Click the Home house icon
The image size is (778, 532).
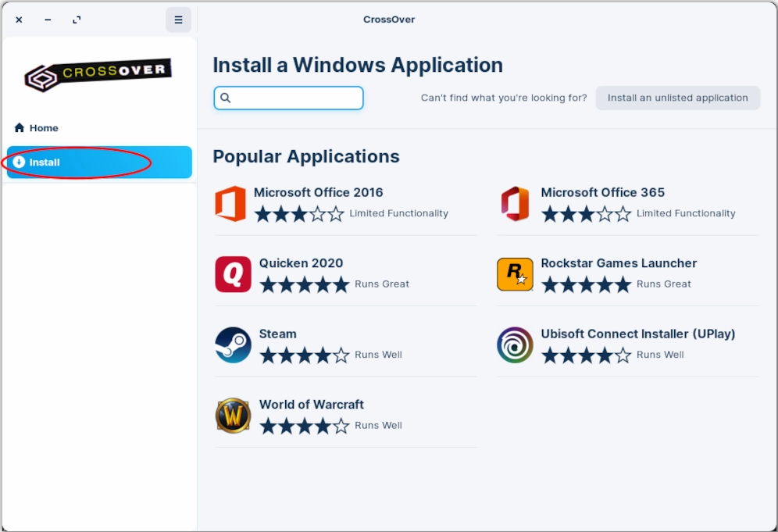click(20, 128)
